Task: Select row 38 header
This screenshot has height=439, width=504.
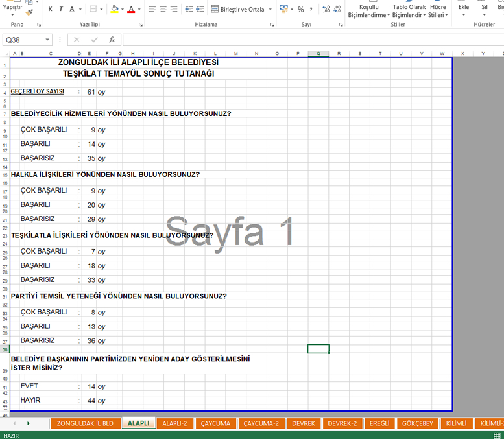Action: click(x=5, y=350)
